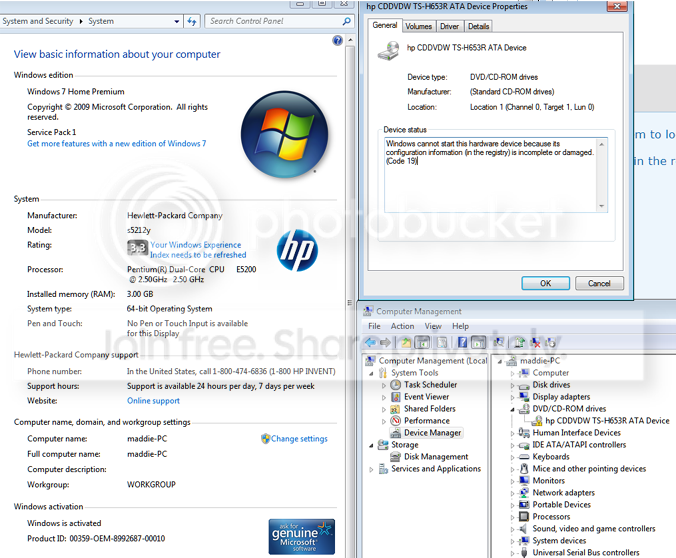Click Update Driver Software toolbar icon
Viewport: 676px width, 558px height.
520,342
